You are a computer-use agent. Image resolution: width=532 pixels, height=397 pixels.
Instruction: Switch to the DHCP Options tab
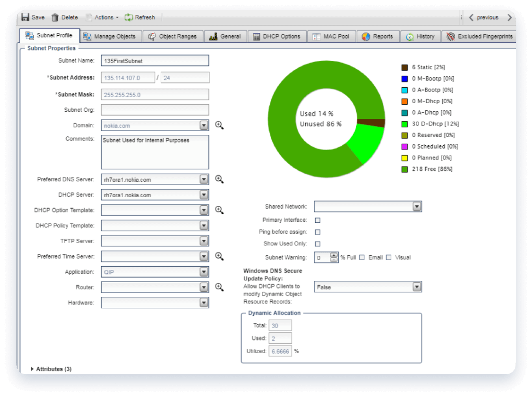point(277,36)
